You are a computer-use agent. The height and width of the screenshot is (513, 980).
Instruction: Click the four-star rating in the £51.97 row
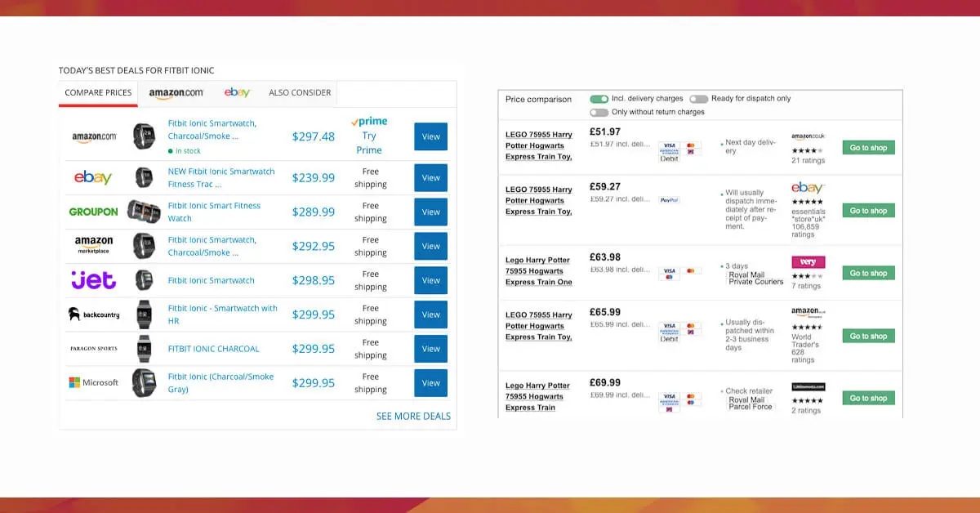(x=807, y=150)
